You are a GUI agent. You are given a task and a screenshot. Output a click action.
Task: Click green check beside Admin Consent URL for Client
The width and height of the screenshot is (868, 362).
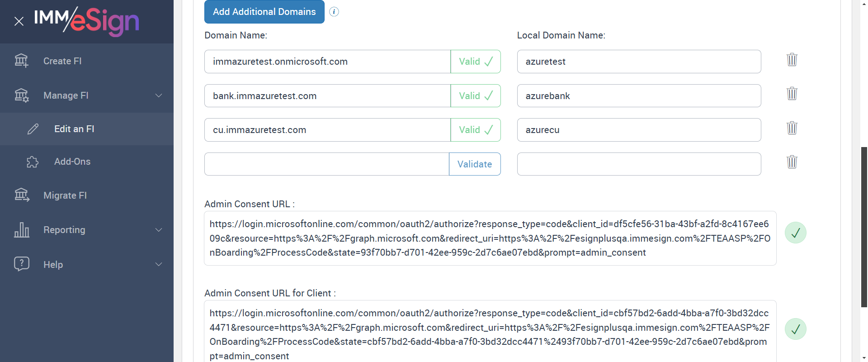(795, 329)
